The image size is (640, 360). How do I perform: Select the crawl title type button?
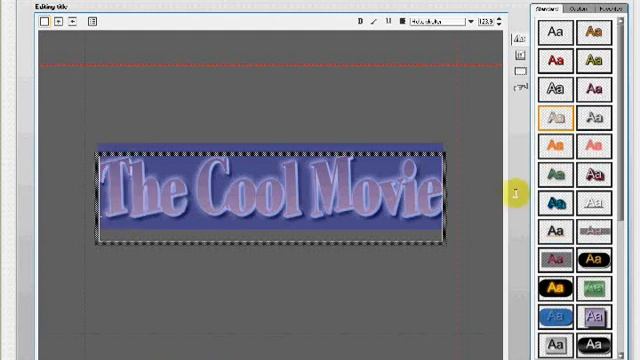[72, 22]
